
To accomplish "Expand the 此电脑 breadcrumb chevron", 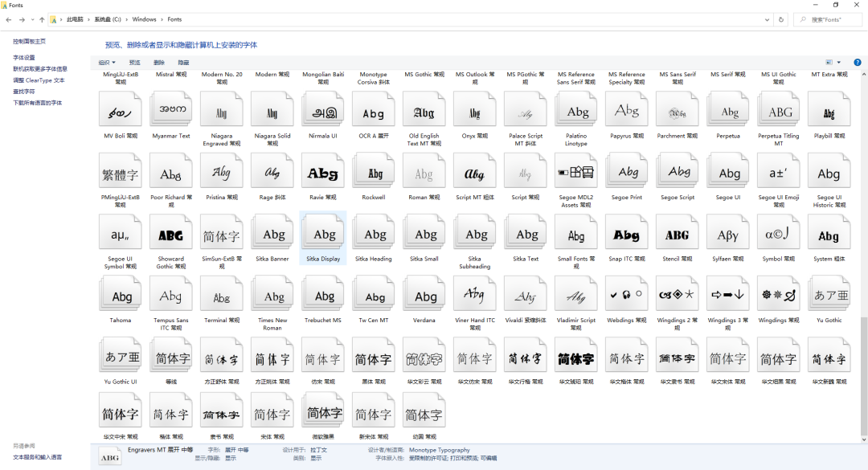I will tap(88, 19).
